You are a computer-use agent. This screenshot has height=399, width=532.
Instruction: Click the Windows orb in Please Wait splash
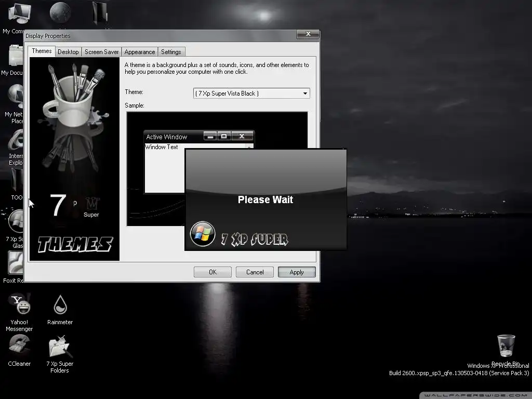pos(203,234)
